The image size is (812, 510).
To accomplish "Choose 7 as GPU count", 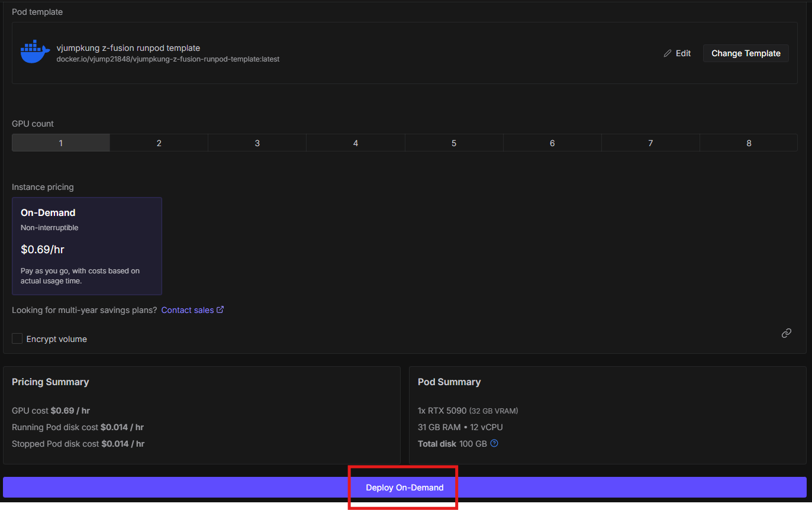I will (650, 143).
